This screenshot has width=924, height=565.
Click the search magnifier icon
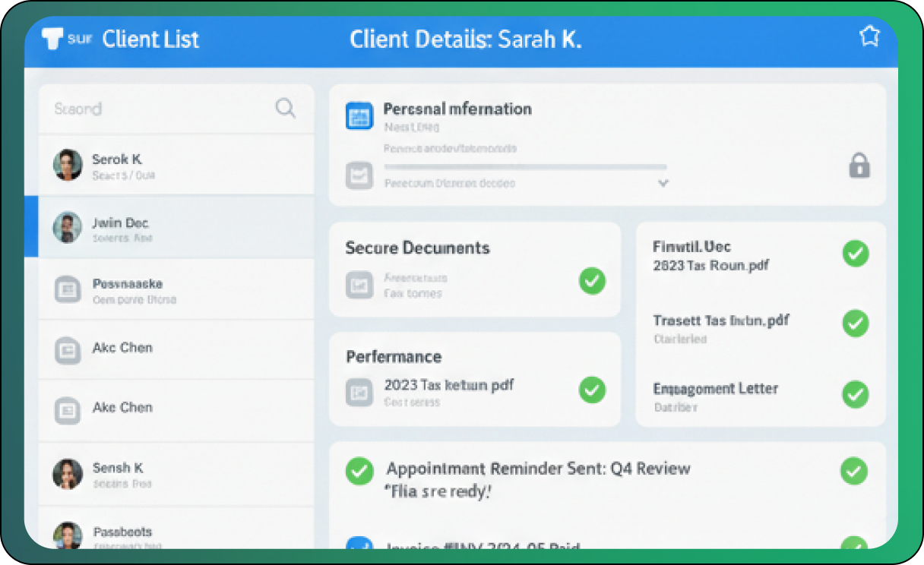point(285,109)
